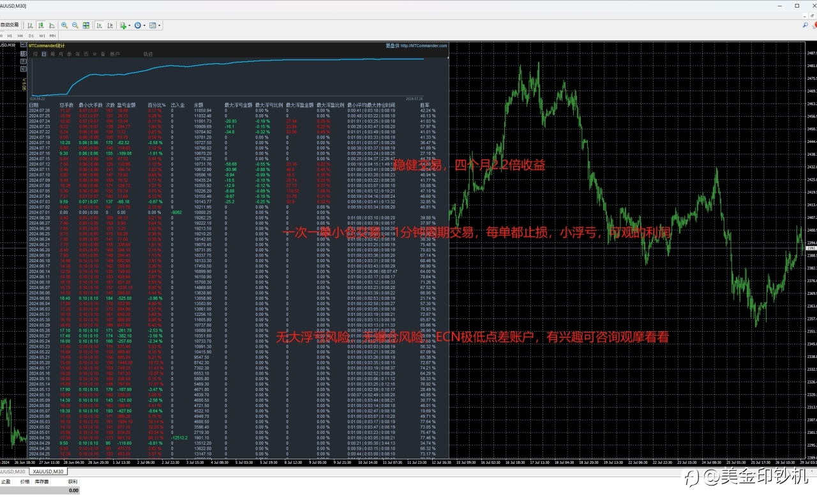The height and width of the screenshot is (504, 817).
Task: Switch to line chart display
Action: pos(52,26)
